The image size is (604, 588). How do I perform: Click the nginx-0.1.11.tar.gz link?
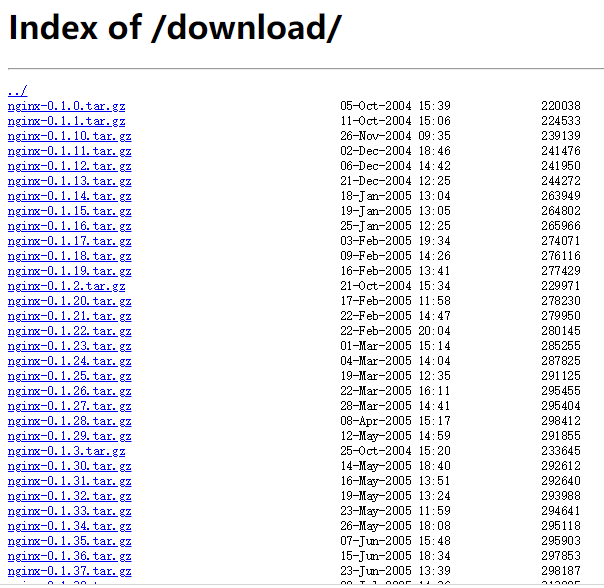[69, 151]
